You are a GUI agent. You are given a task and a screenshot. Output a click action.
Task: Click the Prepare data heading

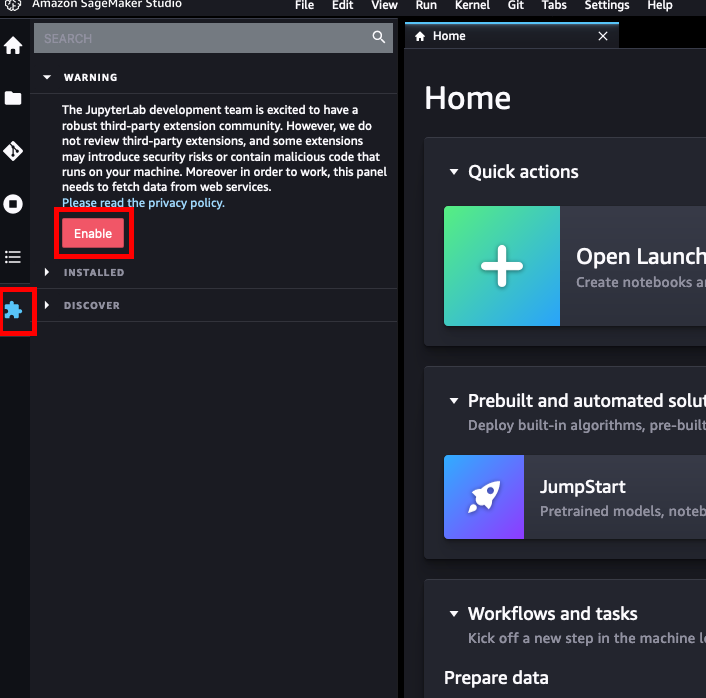(496, 678)
